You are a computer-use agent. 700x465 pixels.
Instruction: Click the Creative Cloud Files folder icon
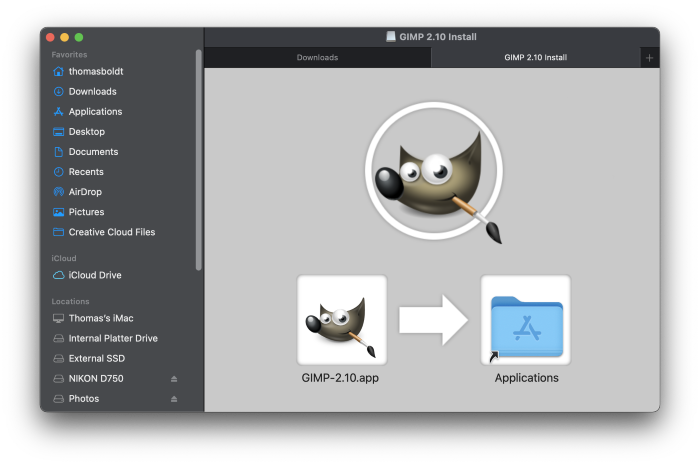click(x=58, y=232)
